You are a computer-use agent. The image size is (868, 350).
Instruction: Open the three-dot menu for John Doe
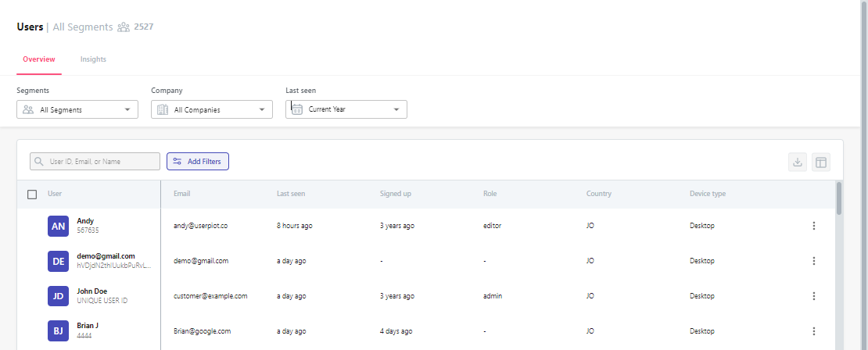[814, 296]
